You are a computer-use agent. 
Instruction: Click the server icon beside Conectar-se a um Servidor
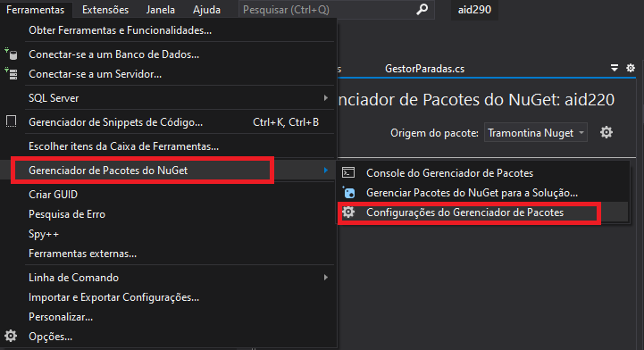[11, 74]
